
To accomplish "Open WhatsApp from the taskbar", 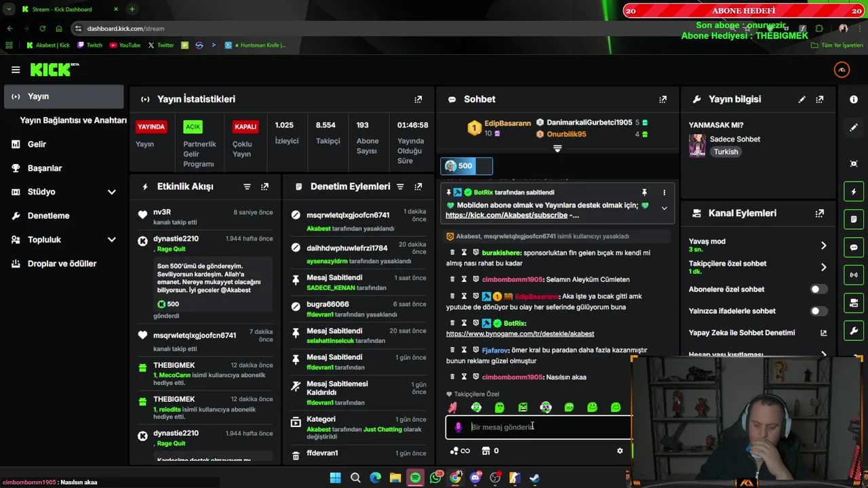I will (x=435, y=478).
